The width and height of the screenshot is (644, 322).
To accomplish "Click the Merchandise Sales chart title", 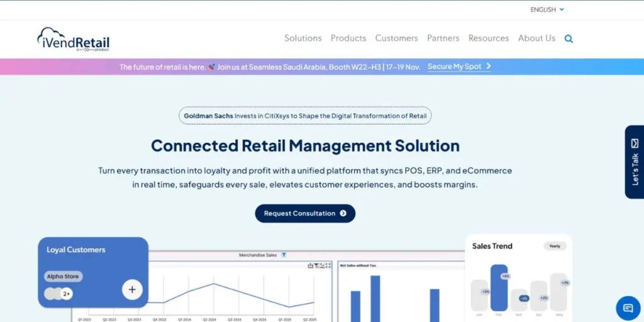I will (258, 255).
